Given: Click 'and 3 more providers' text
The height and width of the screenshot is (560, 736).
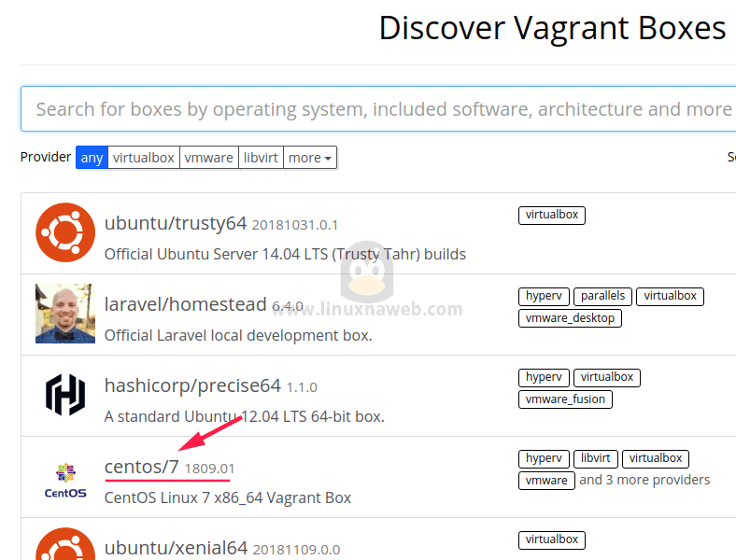Looking at the screenshot, I should [x=644, y=480].
